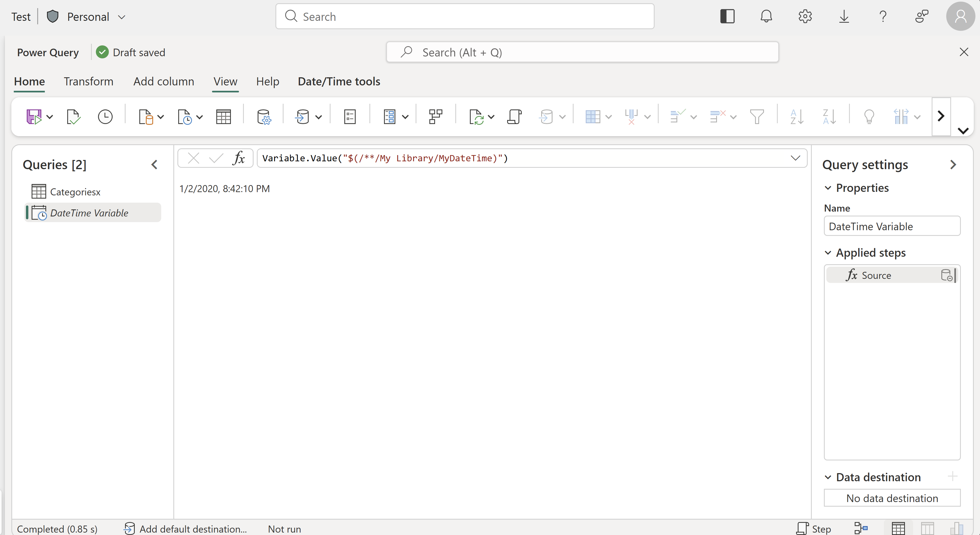The image size is (980, 535).
Task: Collapse the Properties section
Action: tap(828, 188)
